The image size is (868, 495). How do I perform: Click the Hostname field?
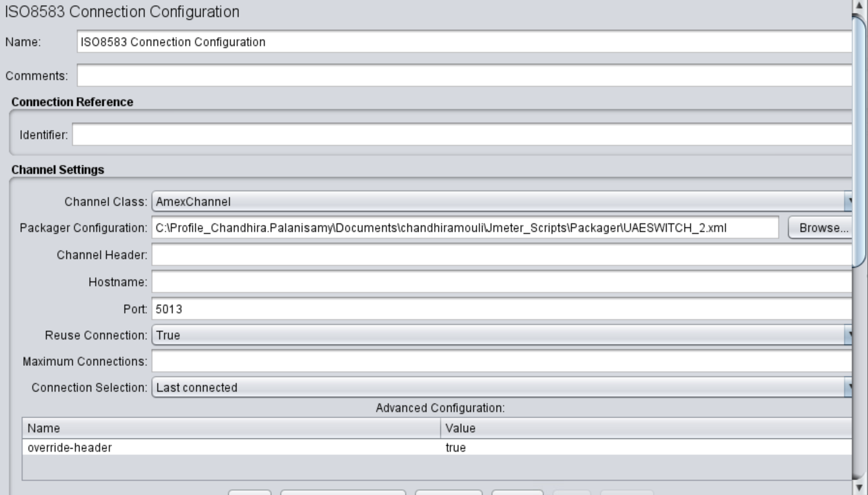[452, 283]
